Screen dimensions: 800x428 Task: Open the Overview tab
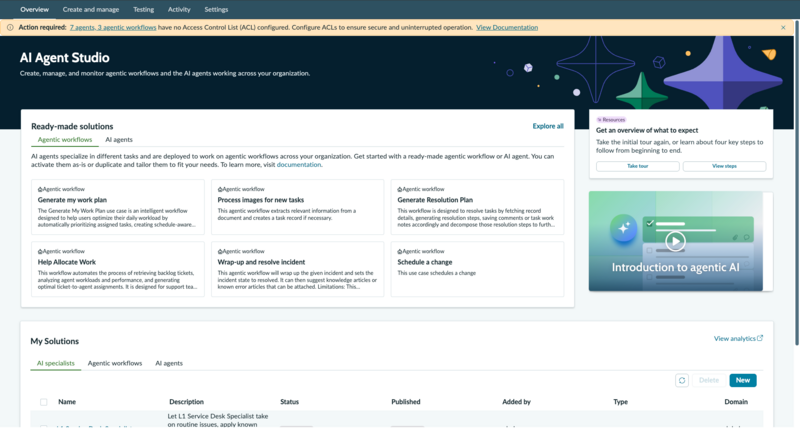pyautogui.click(x=35, y=9)
